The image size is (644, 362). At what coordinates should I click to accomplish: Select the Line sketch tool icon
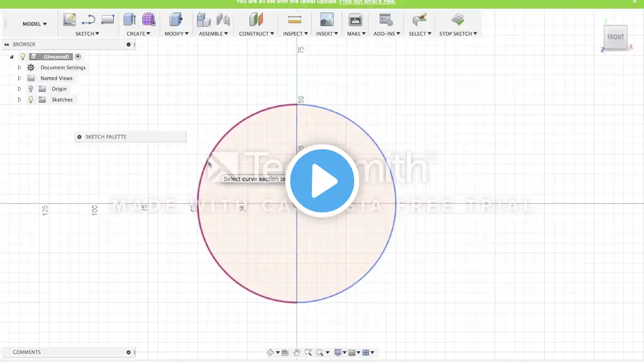click(89, 20)
